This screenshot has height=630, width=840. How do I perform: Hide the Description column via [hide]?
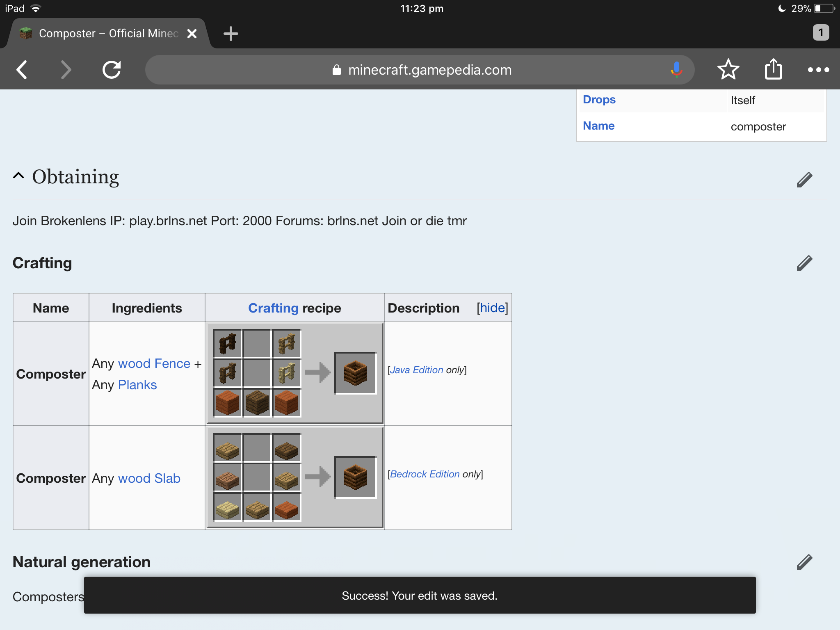[492, 308]
